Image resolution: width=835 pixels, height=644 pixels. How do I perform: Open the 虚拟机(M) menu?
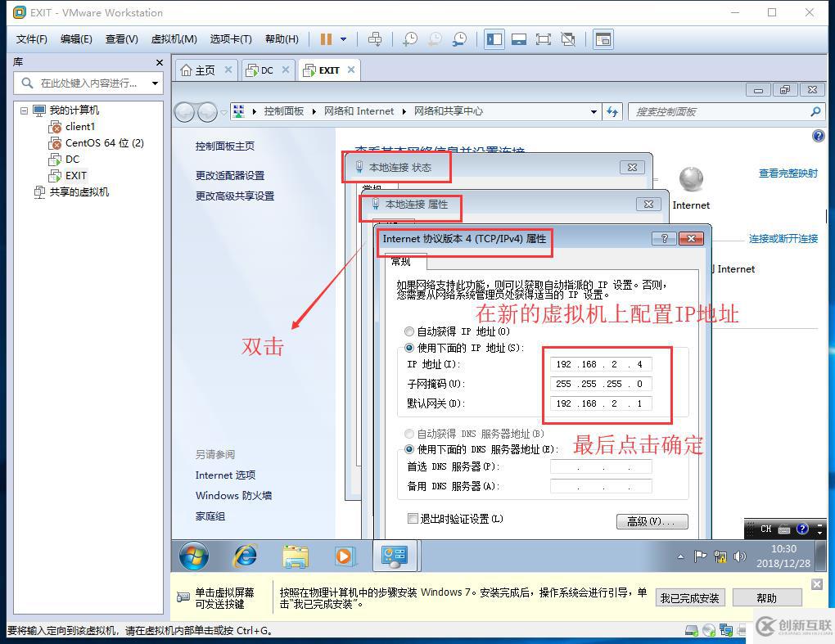[x=174, y=38]
